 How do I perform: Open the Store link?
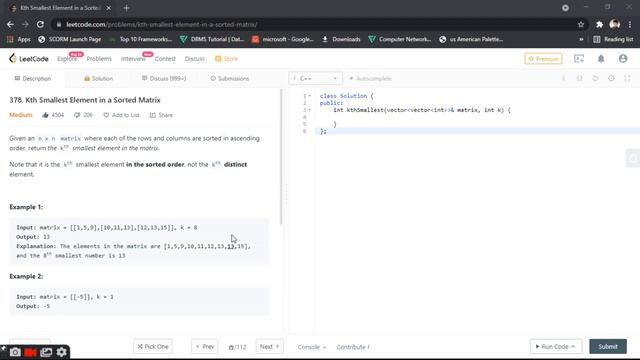click(x=226, y=59)
